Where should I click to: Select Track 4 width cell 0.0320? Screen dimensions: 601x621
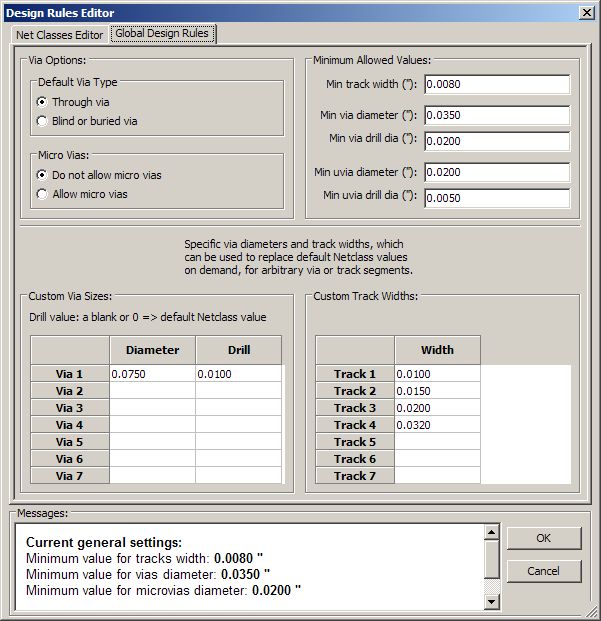pyautogui.click(x=437, y=425)
